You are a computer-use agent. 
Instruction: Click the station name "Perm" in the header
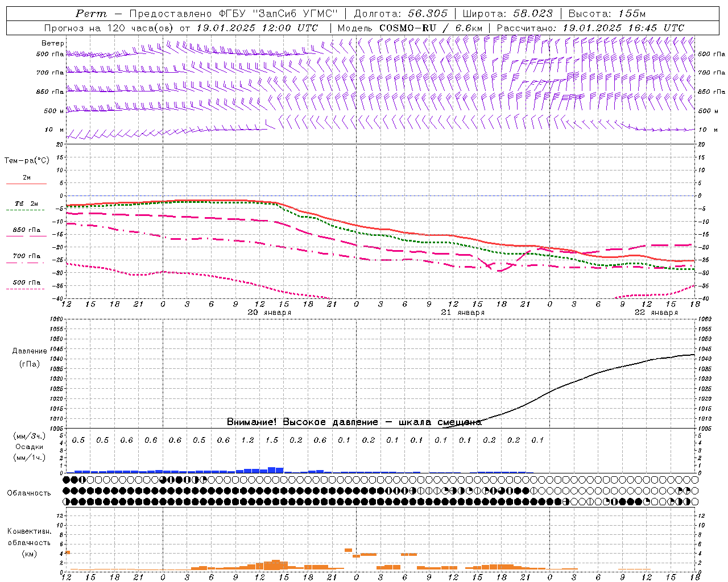pyautogui.click(x=90, y=14)
